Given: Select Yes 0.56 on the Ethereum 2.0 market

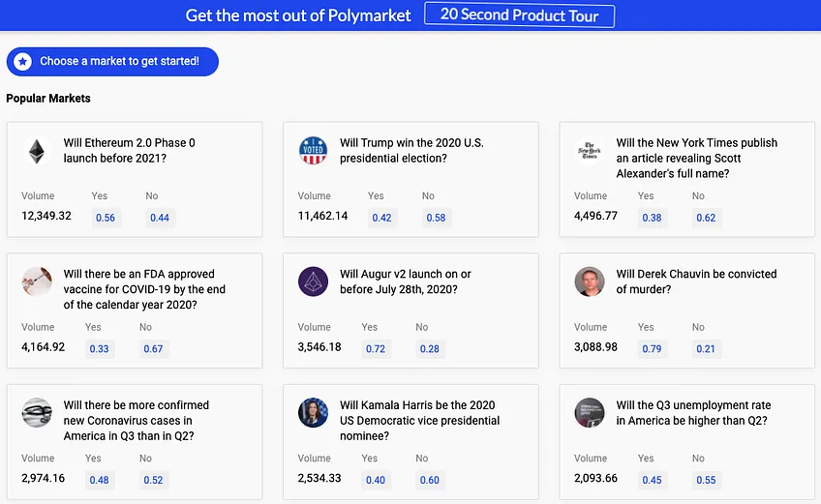Looking at the screenshot, I should coord(106,218).
